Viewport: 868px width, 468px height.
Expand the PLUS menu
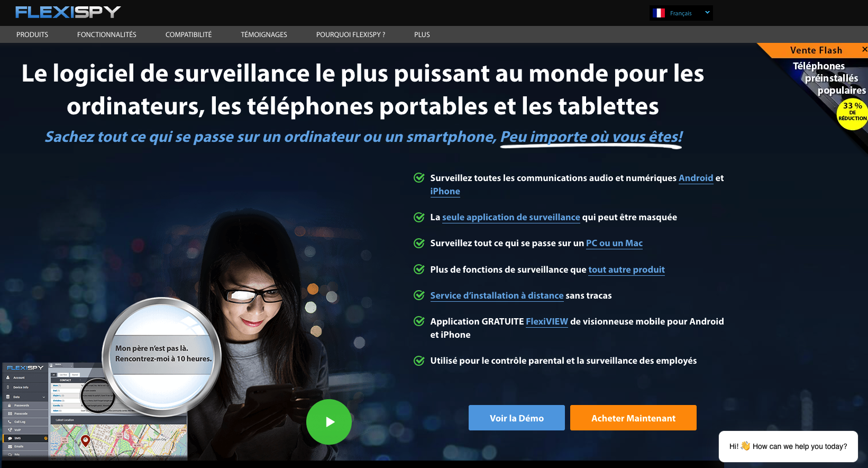422,34
